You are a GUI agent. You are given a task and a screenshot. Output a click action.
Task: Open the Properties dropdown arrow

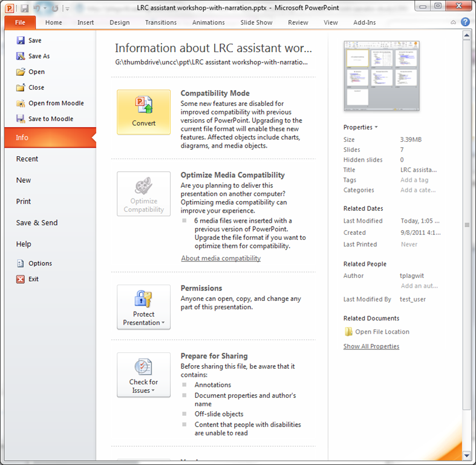376,128
